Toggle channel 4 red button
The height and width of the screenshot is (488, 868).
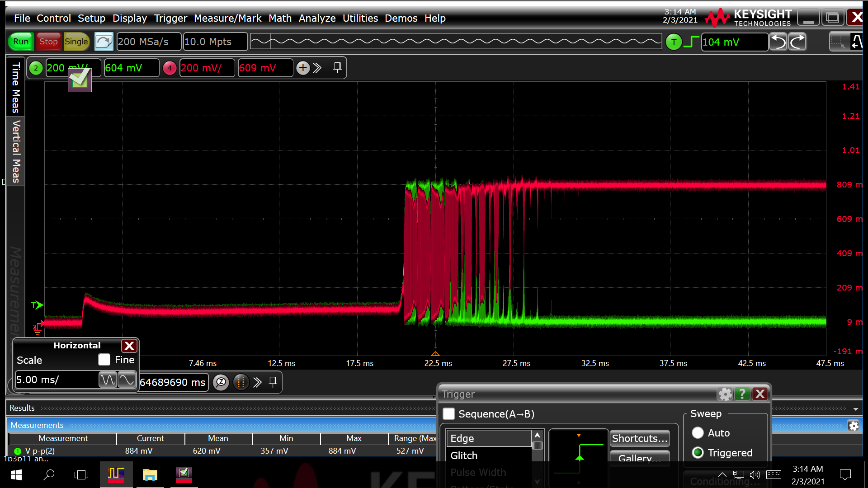coord(170,68)
